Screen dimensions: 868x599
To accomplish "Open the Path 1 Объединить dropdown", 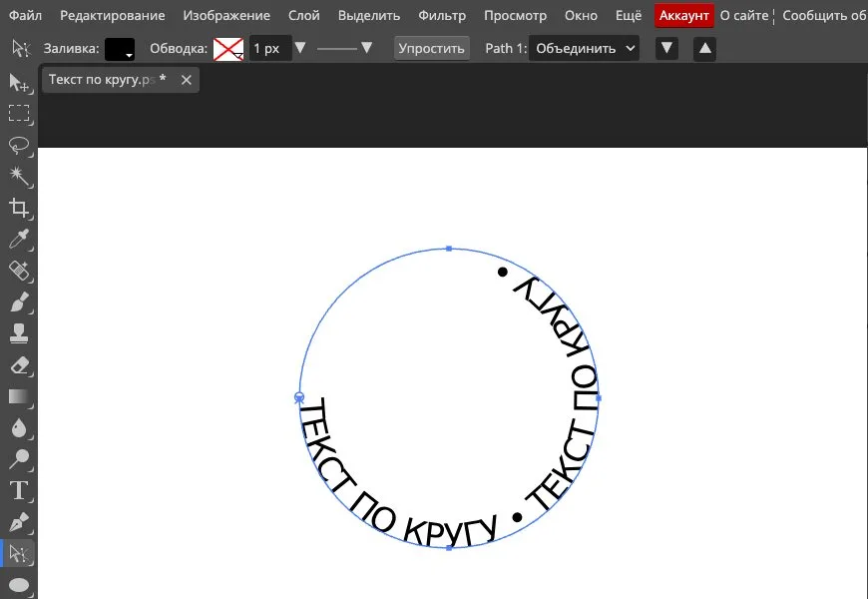I will (584, 48).
